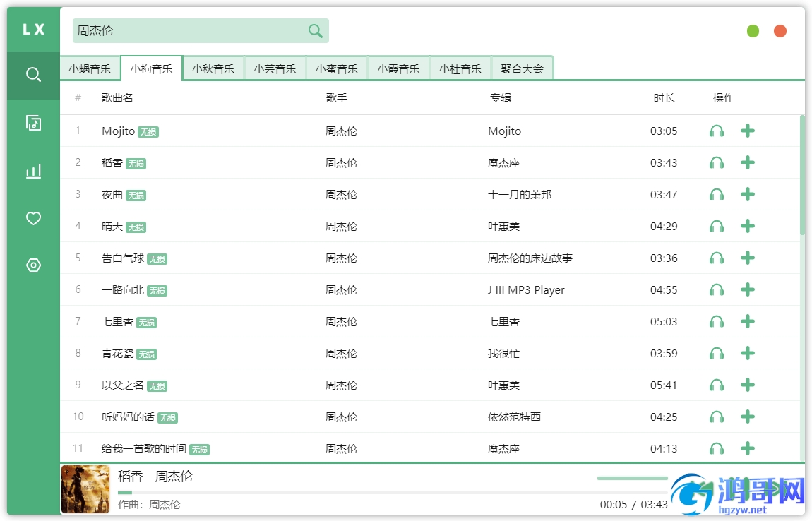Add 夜曲 using plus icon
This screenshot has width=812, height=521.
pos(747,195)
